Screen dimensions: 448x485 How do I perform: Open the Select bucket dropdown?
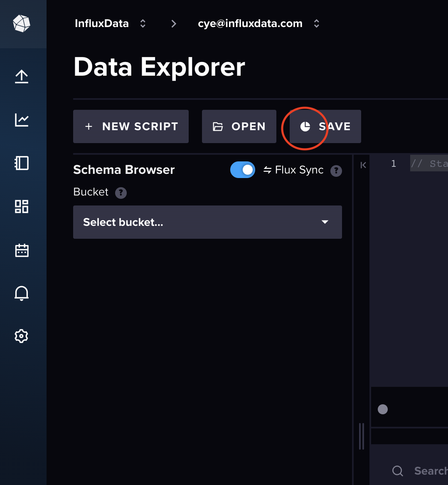(207, 222)
